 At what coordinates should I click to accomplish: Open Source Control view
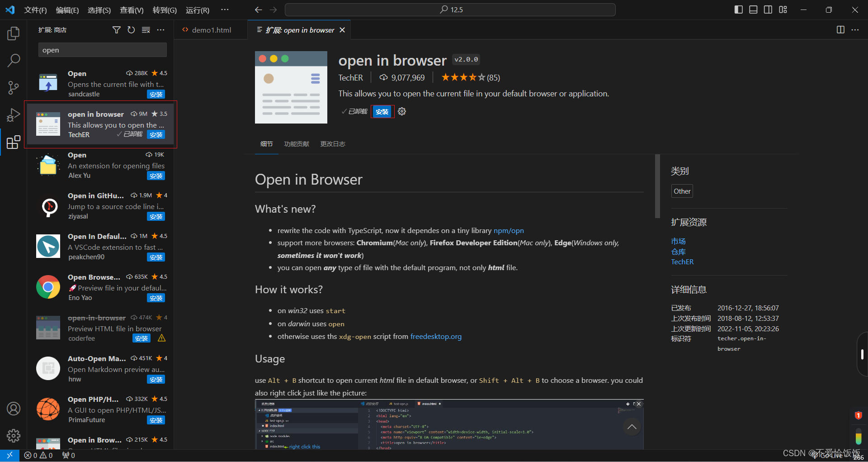pyautogui.click(x=14, y=88)
